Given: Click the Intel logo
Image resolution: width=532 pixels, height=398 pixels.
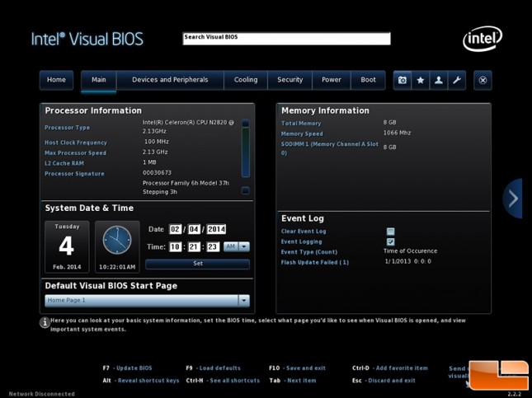Looking at the screenshot, I should (x=483, y=39).
